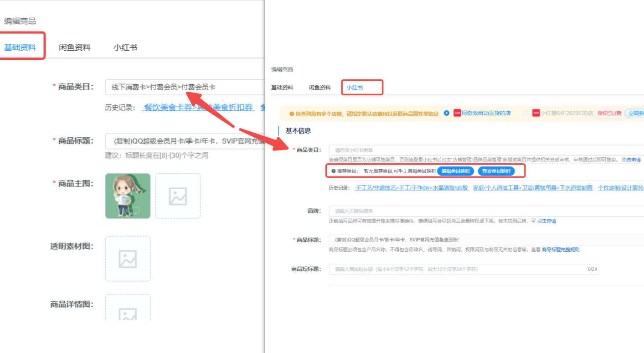Click the 编辑商品 heading in the right panel
The width and height of the screenshot is (644, 353).
[282, 70]
